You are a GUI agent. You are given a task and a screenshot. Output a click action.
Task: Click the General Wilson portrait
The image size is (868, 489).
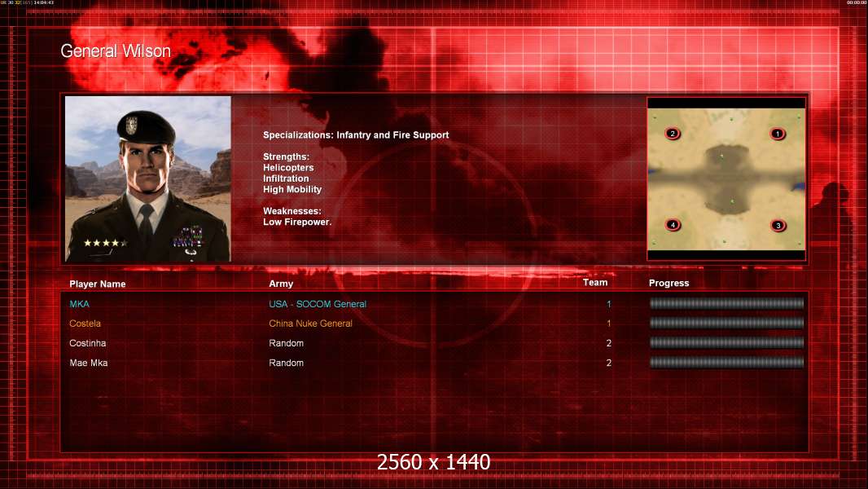coord(148,178)
